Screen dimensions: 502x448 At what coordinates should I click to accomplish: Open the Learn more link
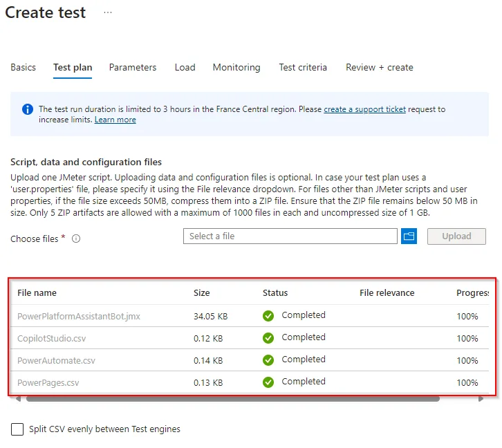tap(115, 120)
